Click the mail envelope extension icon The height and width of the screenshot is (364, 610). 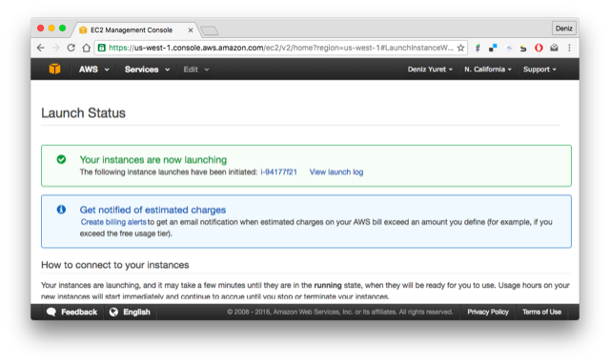(x=554, y=48)
